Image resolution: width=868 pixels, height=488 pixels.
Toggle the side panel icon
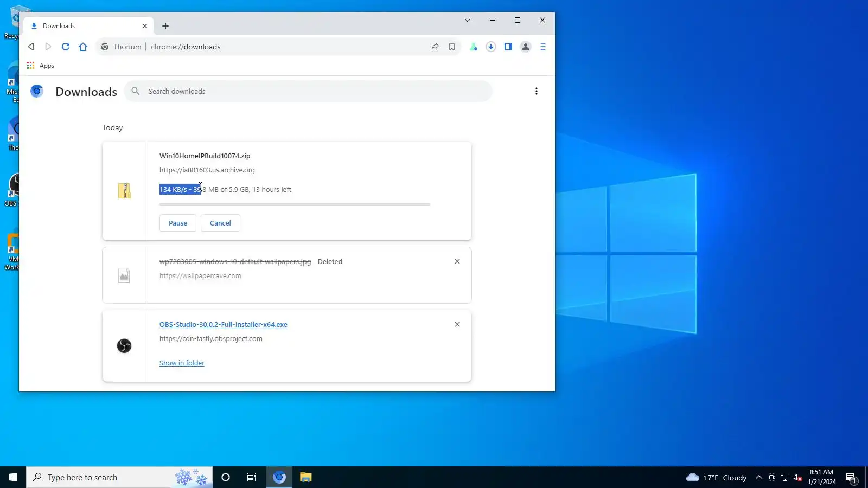(x=508, y=47)
